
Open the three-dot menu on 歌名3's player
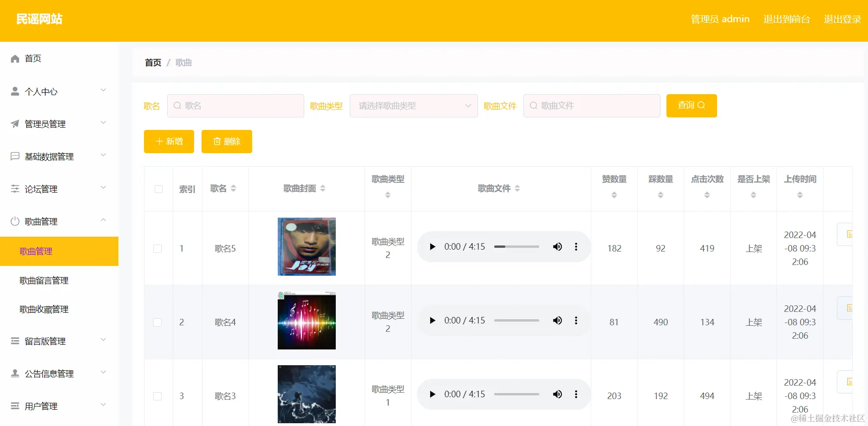point(576,394)
